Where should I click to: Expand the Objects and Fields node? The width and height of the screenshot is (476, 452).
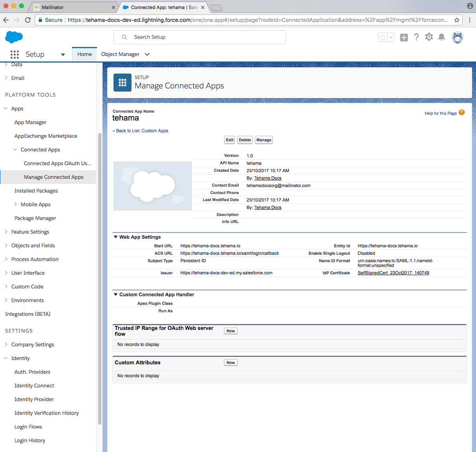[x=6, y=246]
